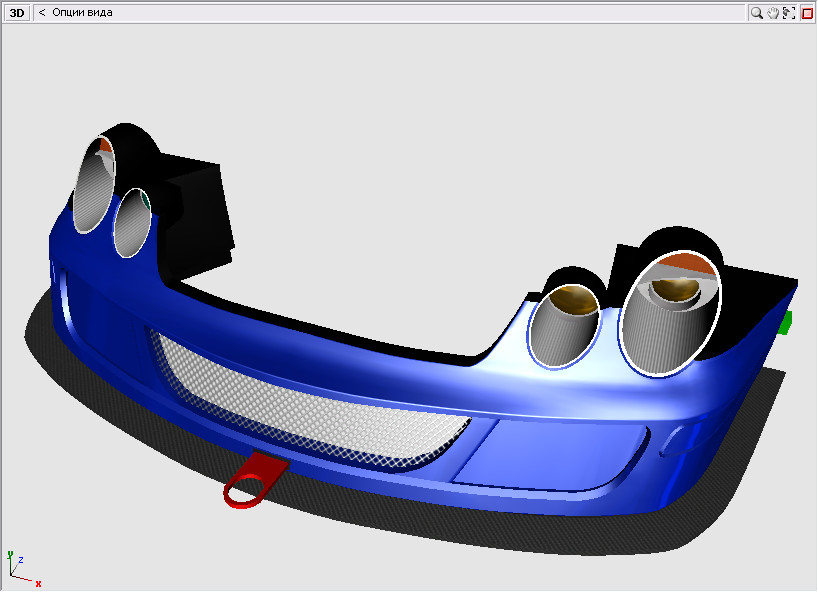Select the green marker at bumper's right edge
818x592 pixels.
786,322
